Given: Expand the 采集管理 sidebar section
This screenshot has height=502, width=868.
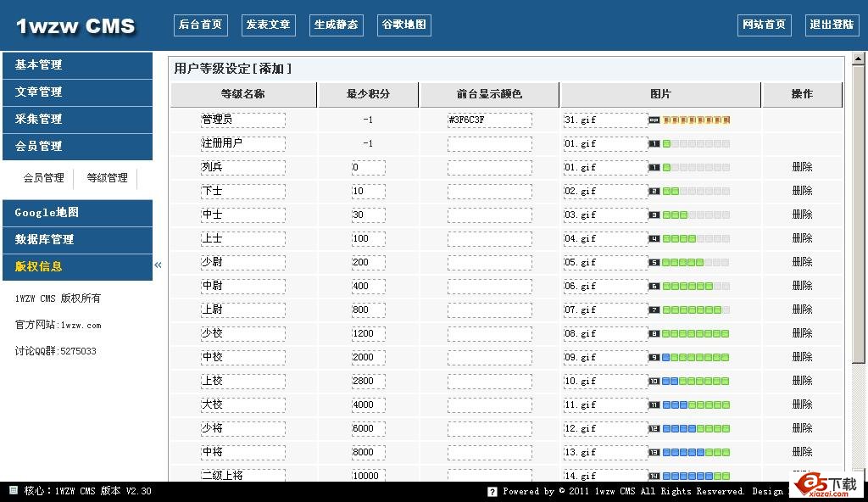Looking at the screenshot, I should (x=77, y=120).
